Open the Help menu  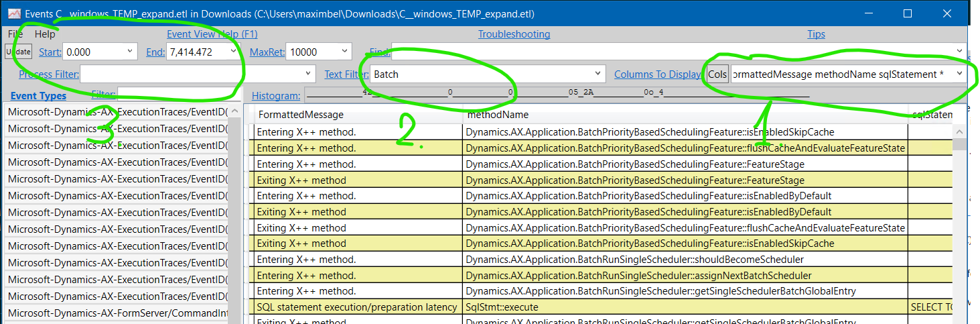pyautogui.click(x=46, y=34)
